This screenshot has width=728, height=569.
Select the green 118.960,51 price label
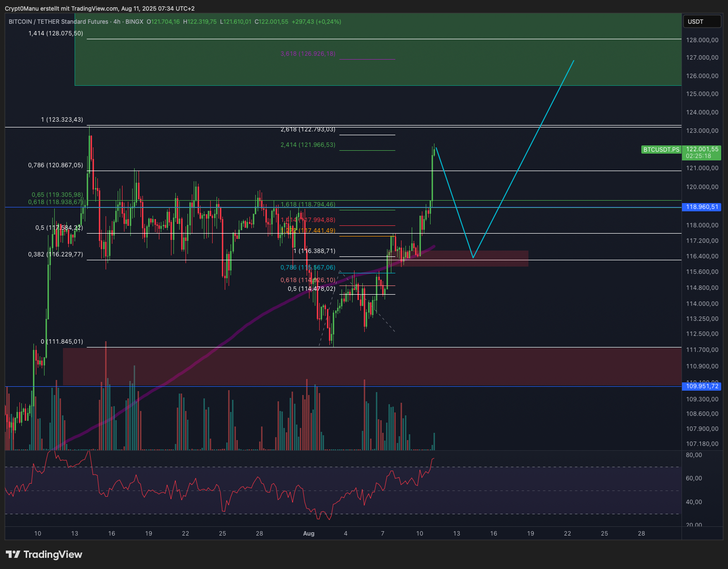pyautogui.click(x=701, y=207)
